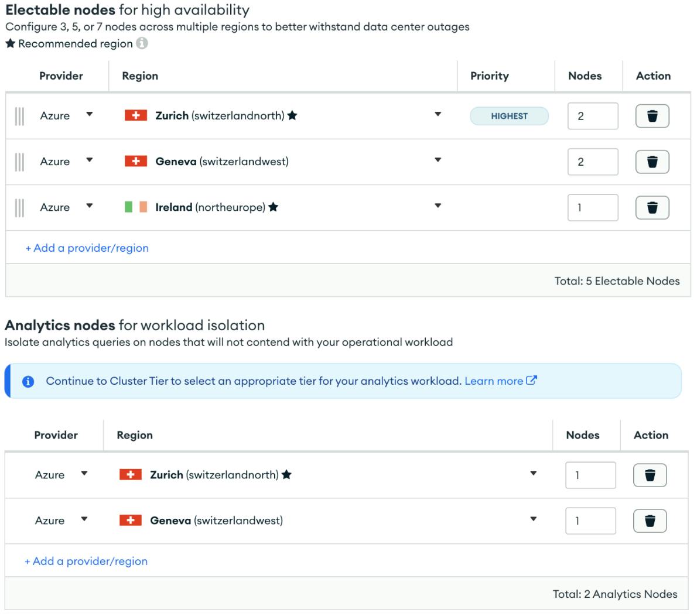Select the Nodes count field for Zurich
Image resolution: width=697 pixels, height=616 pixels.
tap(592, 115)
